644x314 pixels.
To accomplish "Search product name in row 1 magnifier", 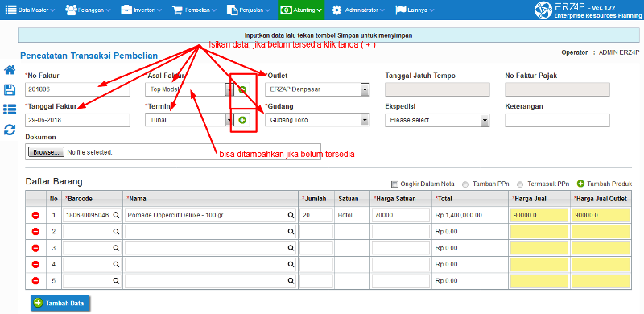I will 291,215.
